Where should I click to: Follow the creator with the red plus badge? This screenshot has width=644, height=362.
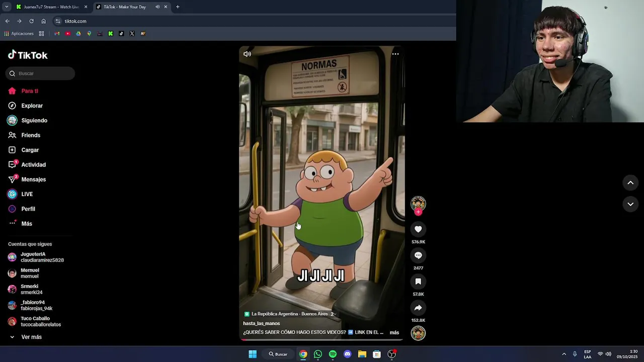tap(418, 212)
